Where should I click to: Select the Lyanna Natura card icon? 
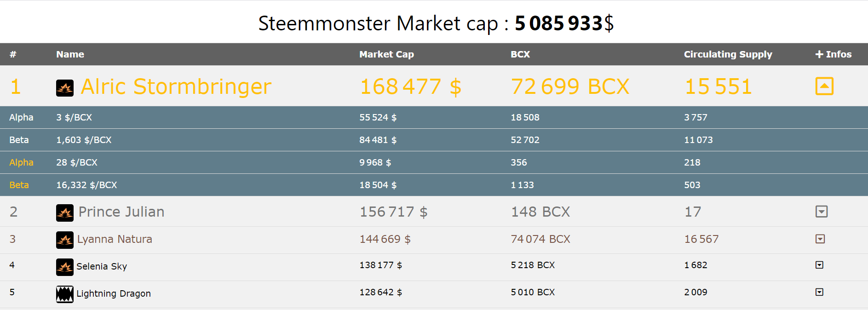point(64,239)
